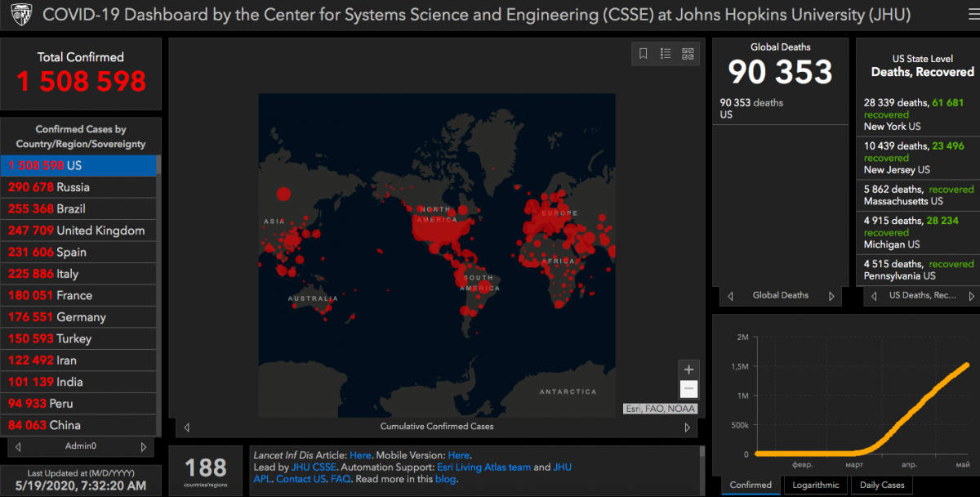This screenshot has width=980, height=497.
Task: Click right arrow beside US Deaths, Rec... label
Action: click(x=972, y=296)
